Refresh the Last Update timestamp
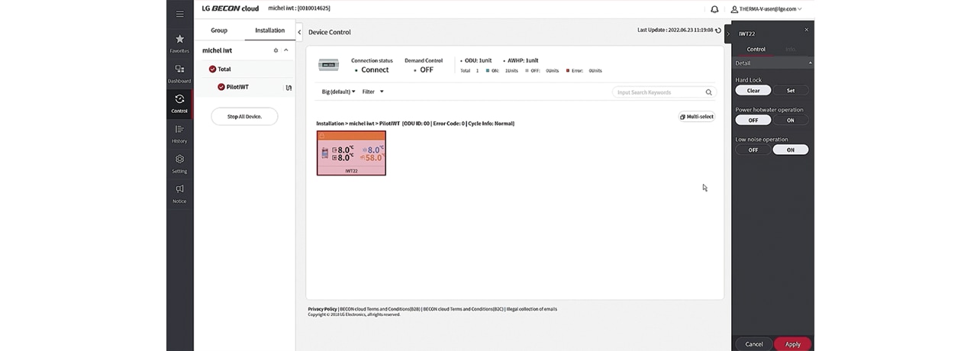This screenshot has width=980, height=351. (718, 31)
